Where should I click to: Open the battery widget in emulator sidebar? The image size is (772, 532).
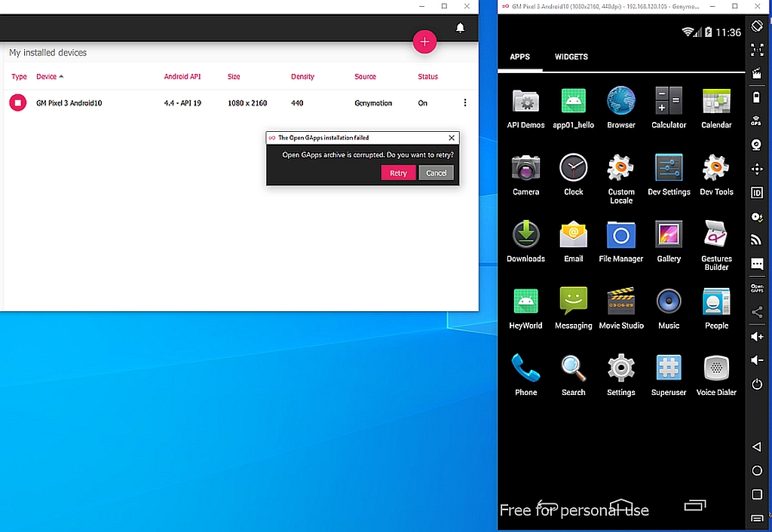[x=757, y=97]
